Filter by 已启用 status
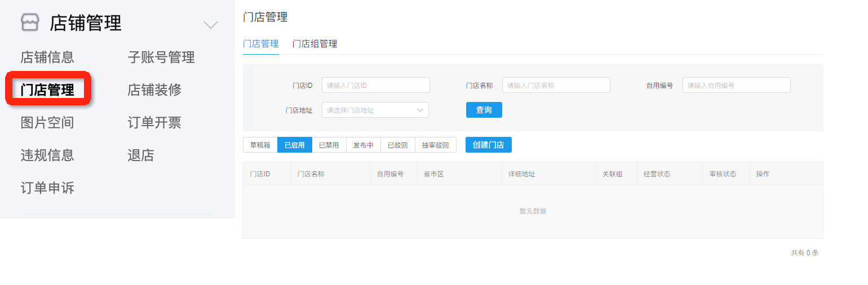The image size is (868, 285). (x=295, y=145)
